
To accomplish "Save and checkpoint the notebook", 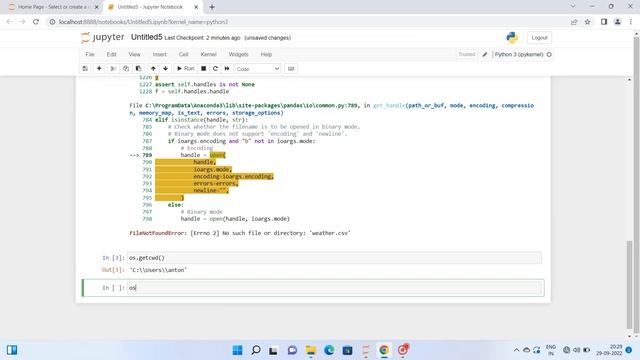I will 85,69.
